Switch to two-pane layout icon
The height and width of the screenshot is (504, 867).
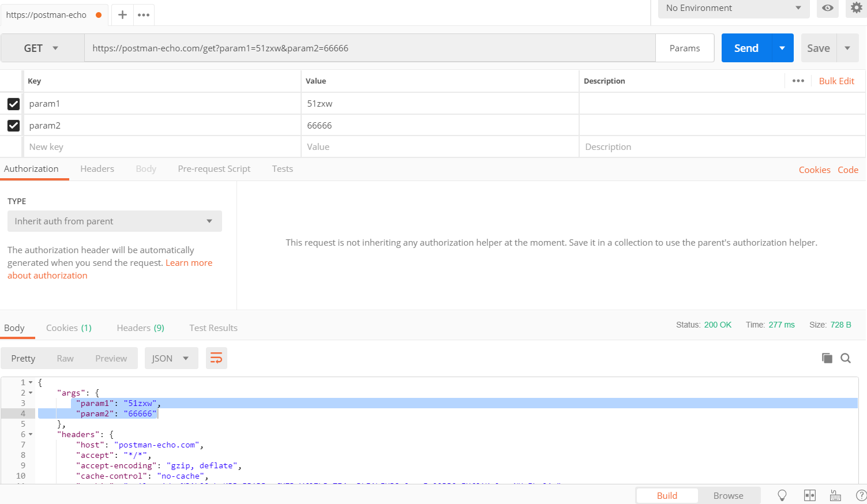(810, 495)
